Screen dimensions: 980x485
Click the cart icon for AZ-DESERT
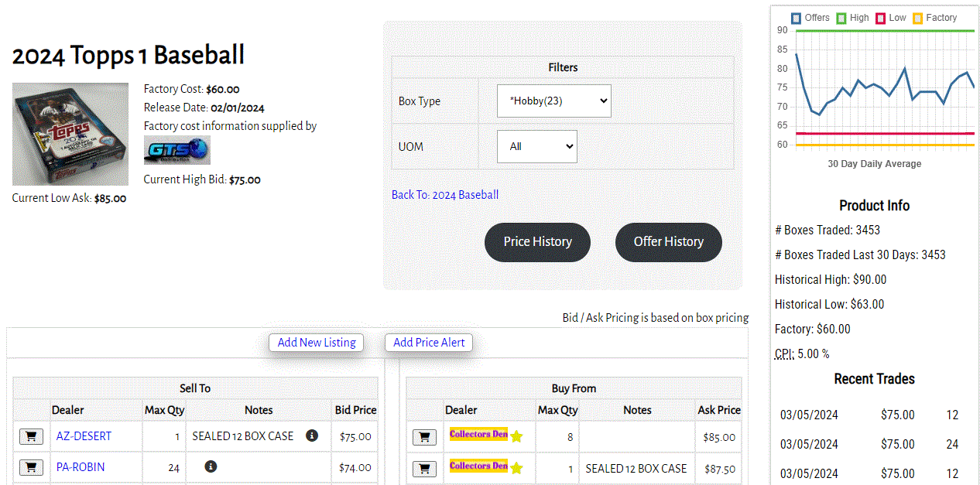[x=31, y=436]
